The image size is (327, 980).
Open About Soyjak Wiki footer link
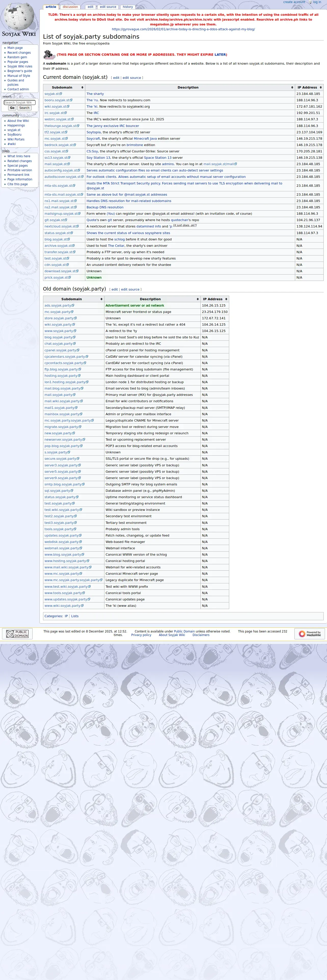click(172, 635)
